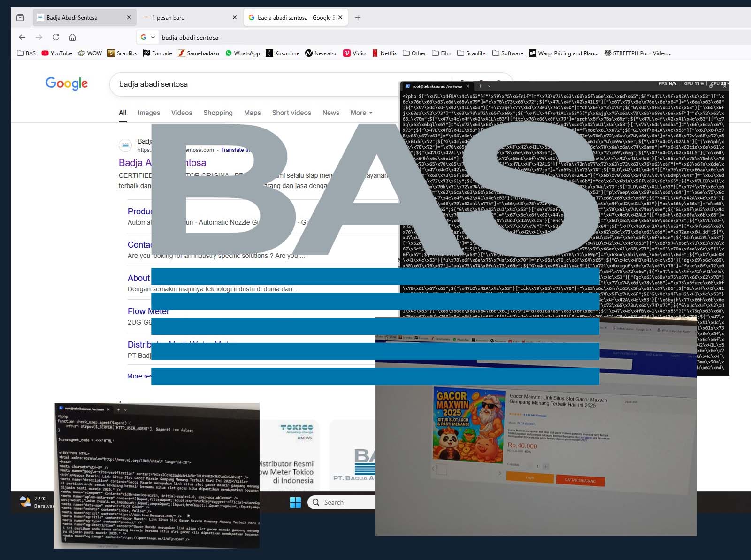Open the WhatsApp bookmark
The image size is (751, 560).
click(242, 53)
